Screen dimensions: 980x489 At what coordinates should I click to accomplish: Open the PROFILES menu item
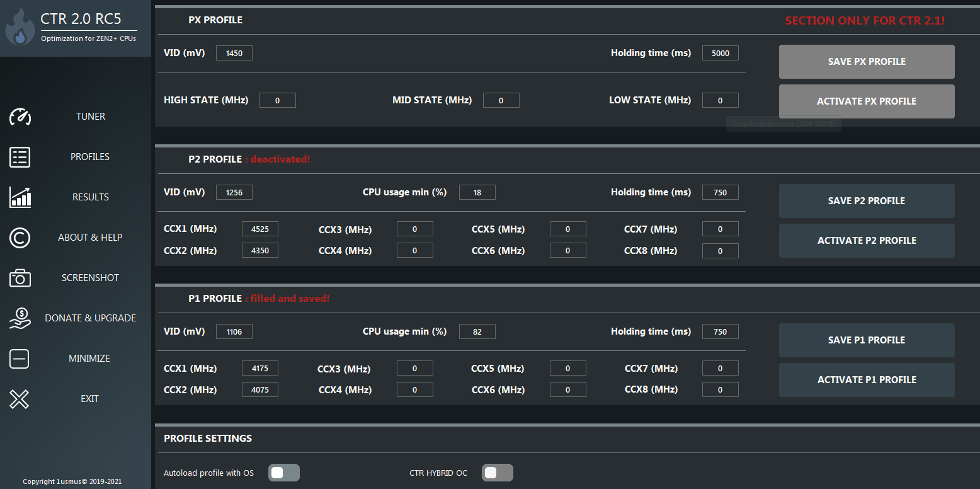(x=90, y=157)
